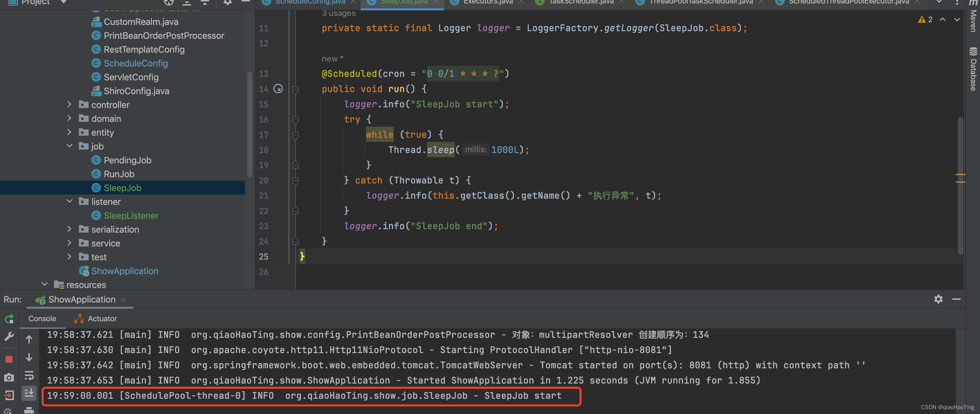Toggle soft-wrap in the console
This screenshot has height=414, width=980.
29,376
